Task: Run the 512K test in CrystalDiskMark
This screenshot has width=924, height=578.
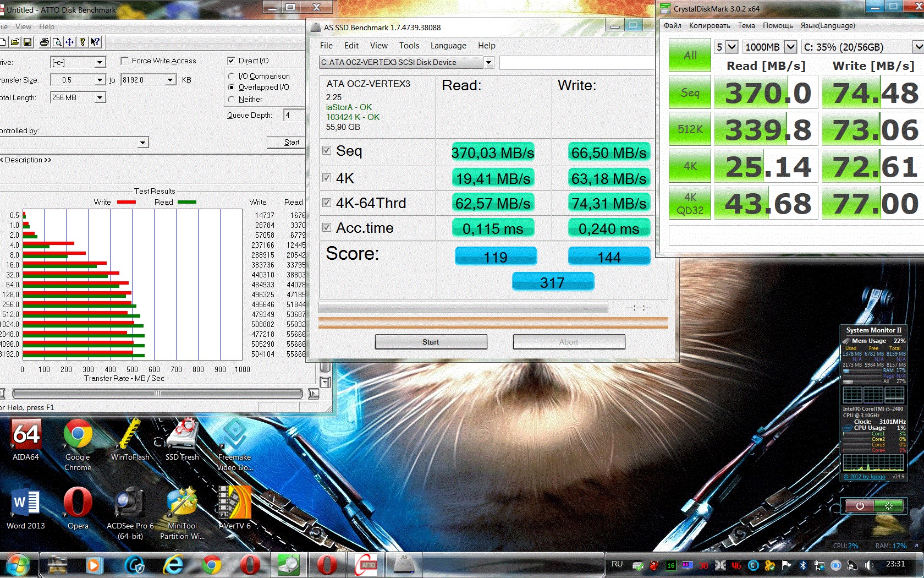Action: point(690,129)
